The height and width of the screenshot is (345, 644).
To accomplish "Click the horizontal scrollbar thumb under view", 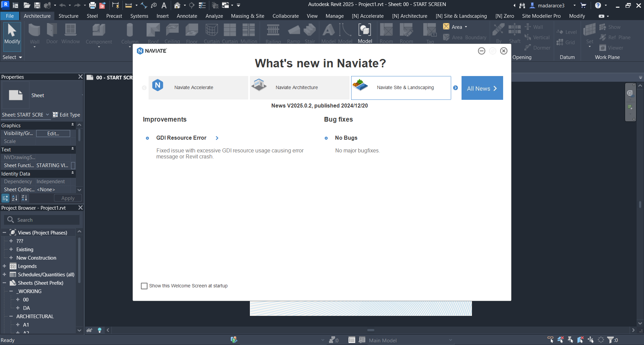I will (370, 330).
